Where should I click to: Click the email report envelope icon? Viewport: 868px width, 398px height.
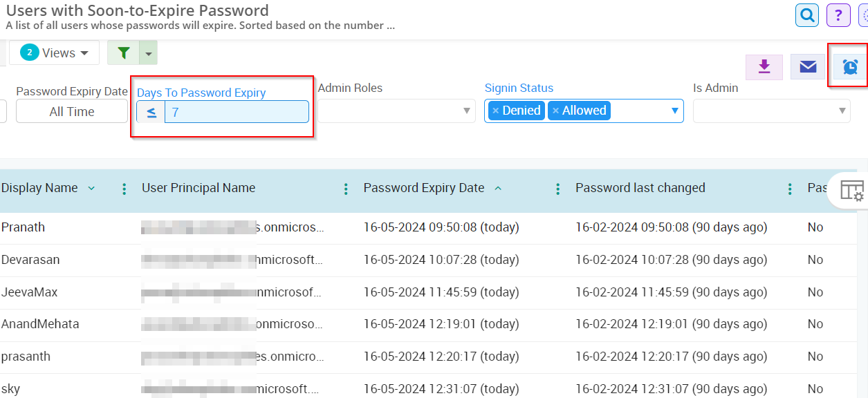(808, 67)
